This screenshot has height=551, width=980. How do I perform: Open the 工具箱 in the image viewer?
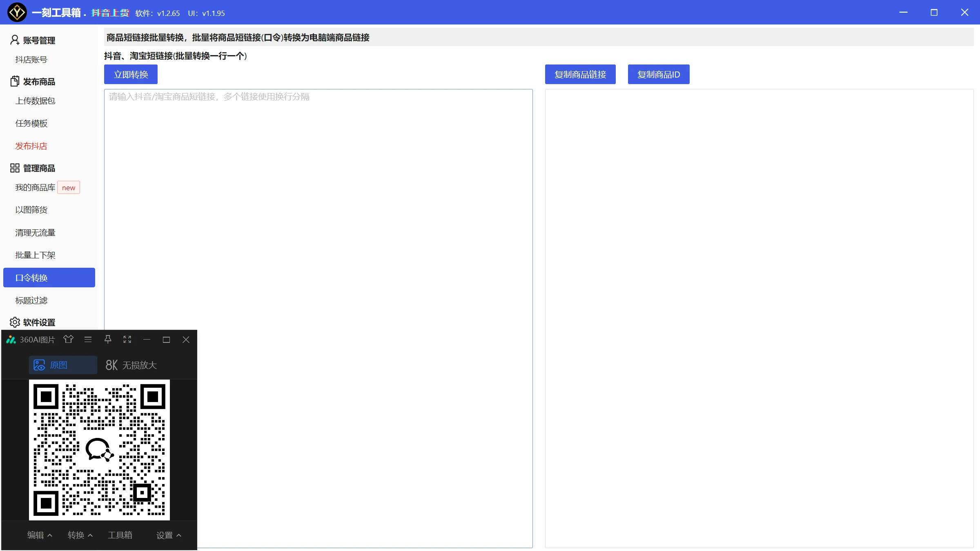(x=120, y=535)
